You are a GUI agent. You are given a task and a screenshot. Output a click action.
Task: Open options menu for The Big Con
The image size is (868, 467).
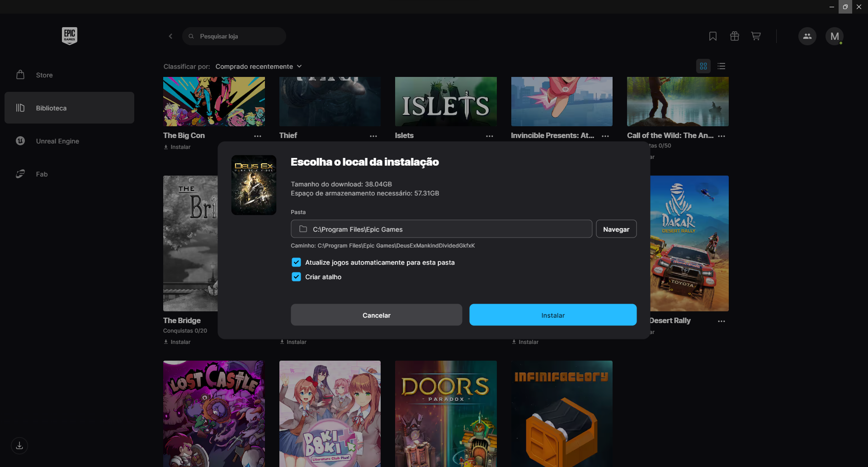[258, 136]
